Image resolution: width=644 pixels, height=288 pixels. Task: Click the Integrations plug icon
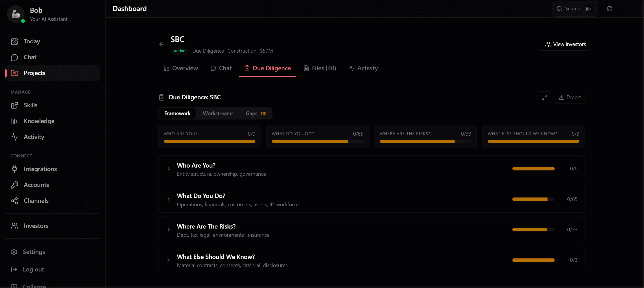coord(14,169)
